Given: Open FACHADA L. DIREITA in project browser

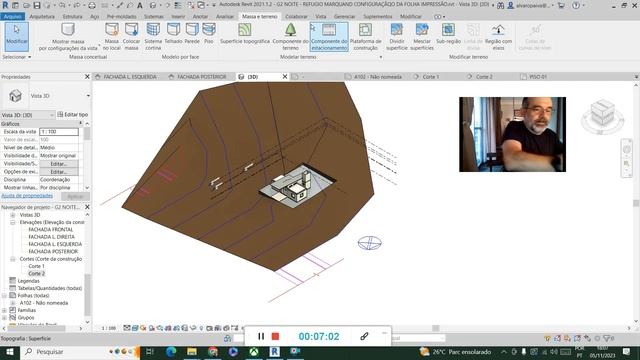Looking at the screenshot, I should [51, 237].
